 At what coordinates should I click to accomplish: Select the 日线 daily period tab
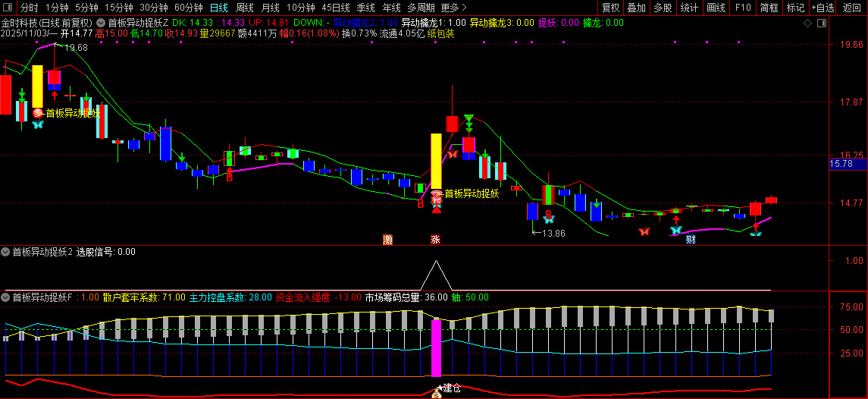click(219, 8)
